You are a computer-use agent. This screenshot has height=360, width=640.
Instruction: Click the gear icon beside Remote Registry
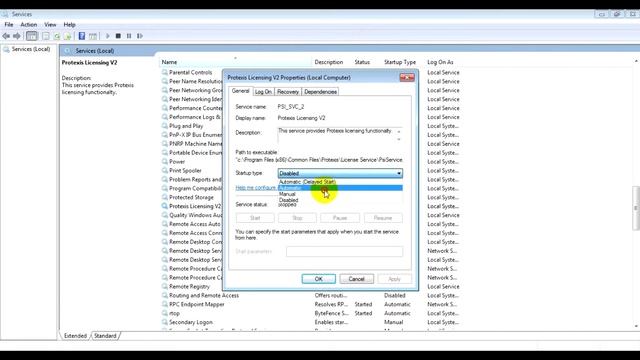[x=164, y=287]
